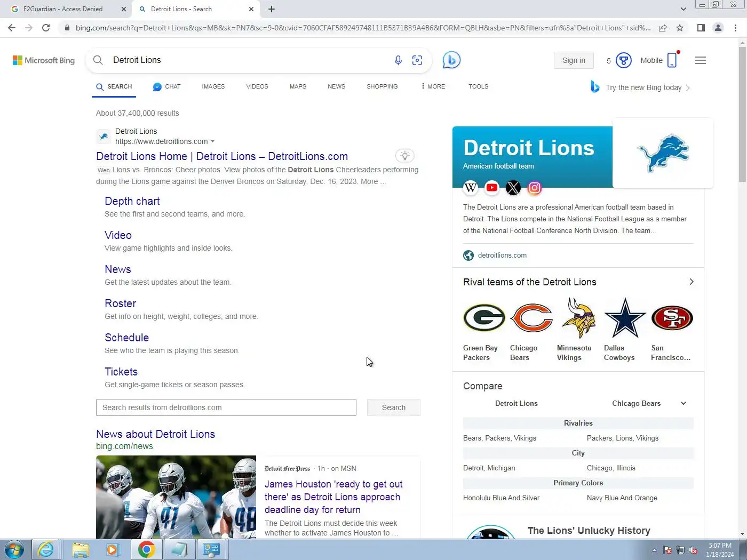Viewport: 747px width, 560px height.
Task: Open Windows Explorer folder in taskbar
Action: pos(81,550)
